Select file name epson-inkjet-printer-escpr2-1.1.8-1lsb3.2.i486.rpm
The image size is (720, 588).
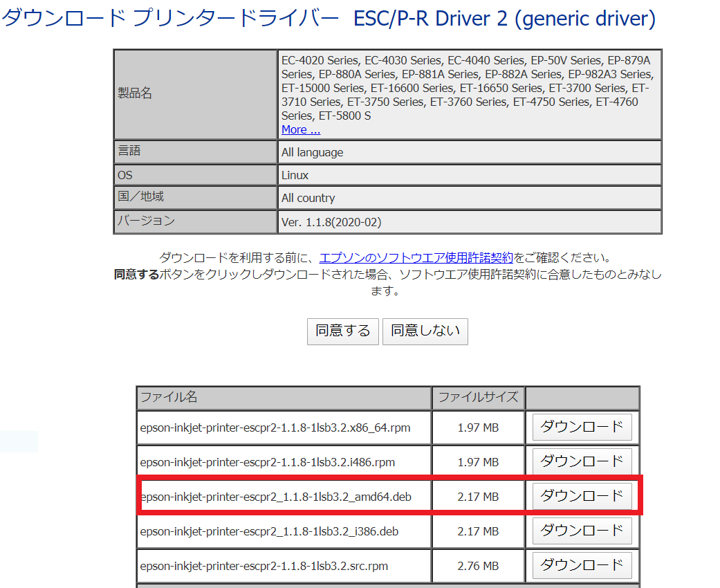tap(267, 462)
